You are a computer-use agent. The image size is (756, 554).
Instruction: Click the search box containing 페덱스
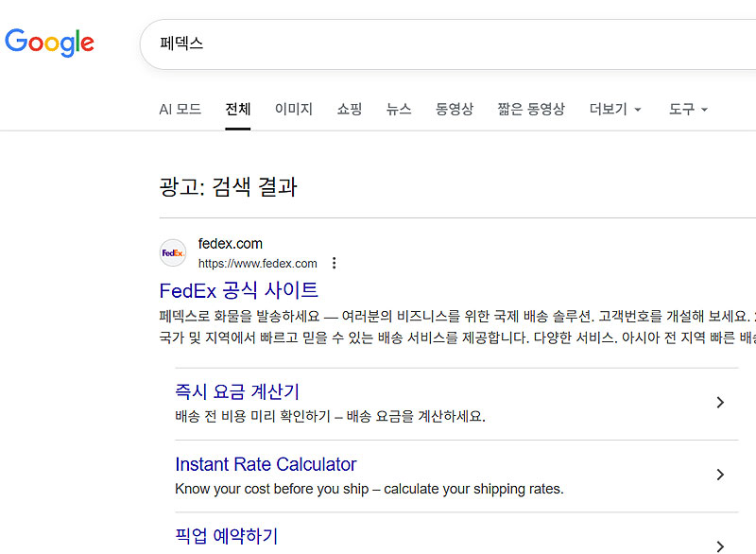click(448, 44)
